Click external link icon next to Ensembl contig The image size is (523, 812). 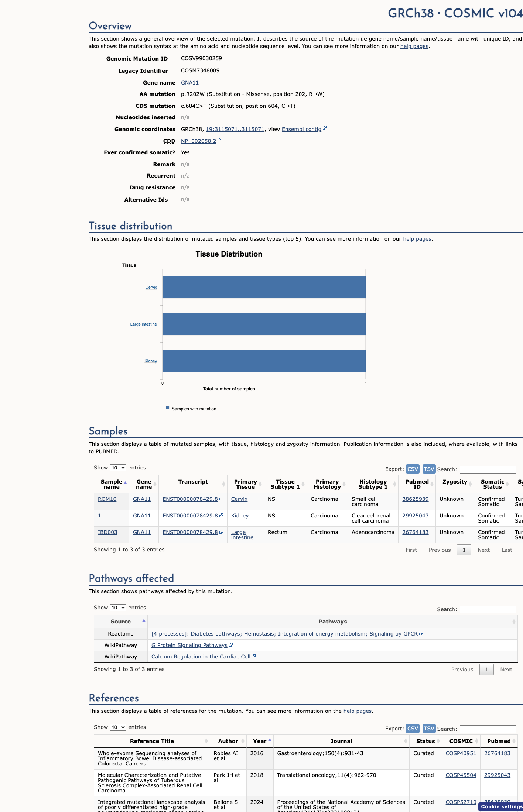(325, 128)
